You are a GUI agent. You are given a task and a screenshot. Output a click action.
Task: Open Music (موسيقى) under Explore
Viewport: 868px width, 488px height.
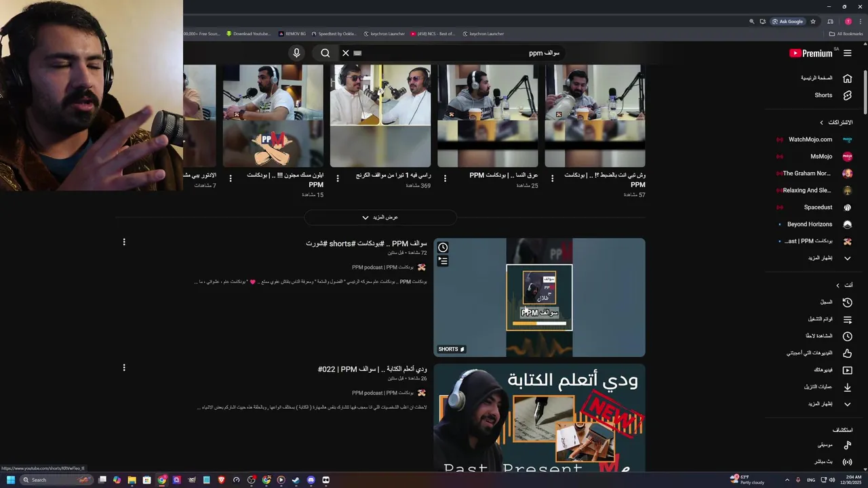(825, 445)
